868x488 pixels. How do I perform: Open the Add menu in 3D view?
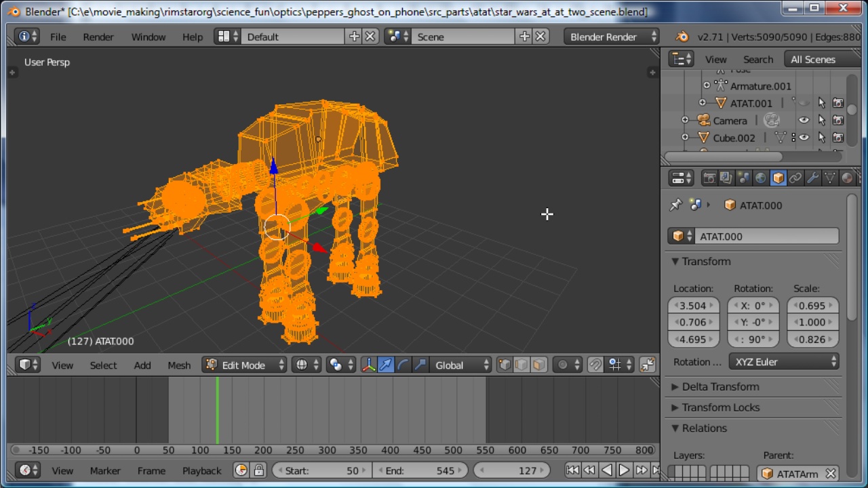pos(142,365)
